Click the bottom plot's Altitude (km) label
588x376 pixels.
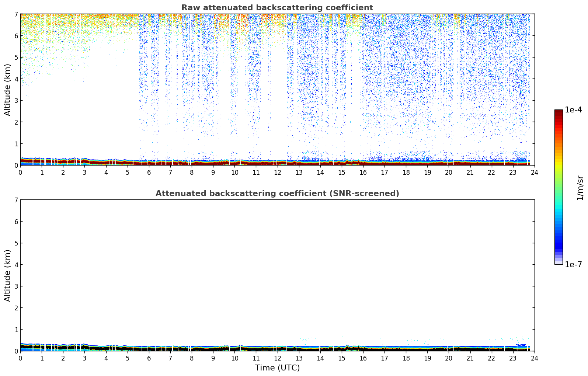(x=8, y=275)
